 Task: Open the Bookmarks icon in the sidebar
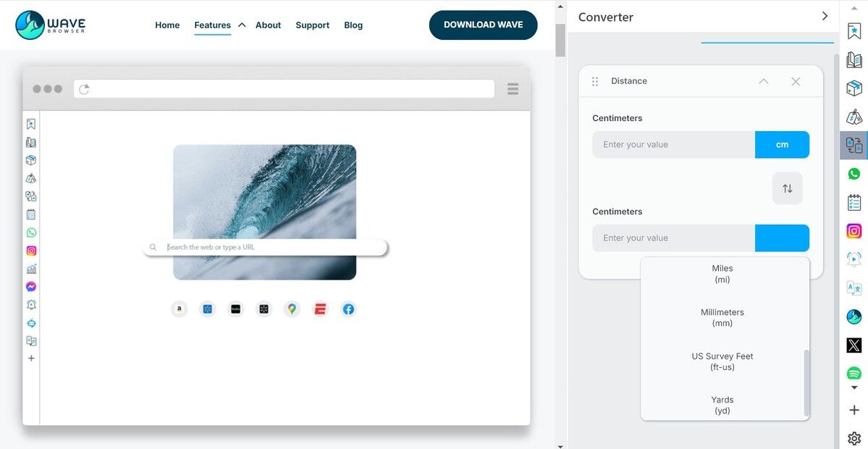coord(854,31)
